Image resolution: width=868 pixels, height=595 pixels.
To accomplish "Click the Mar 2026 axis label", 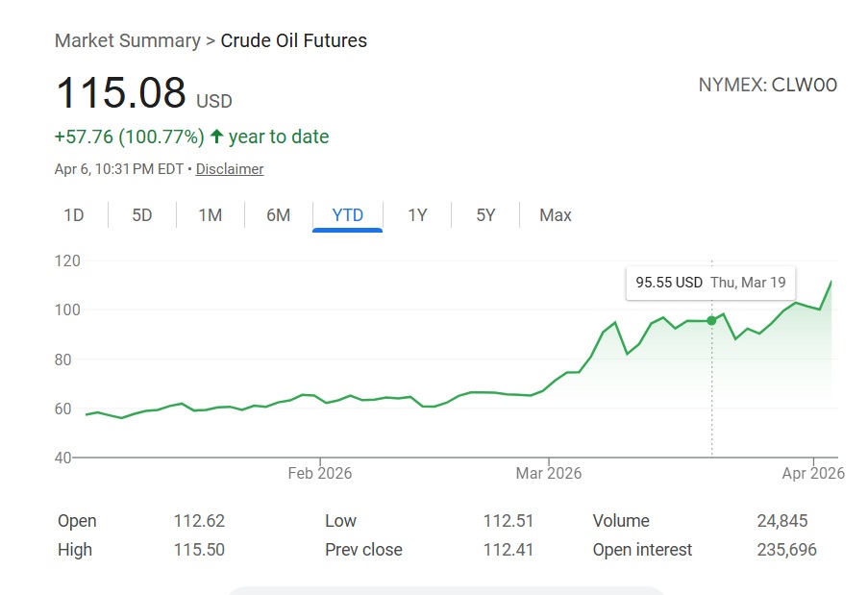I will click(x=548, y=473).
